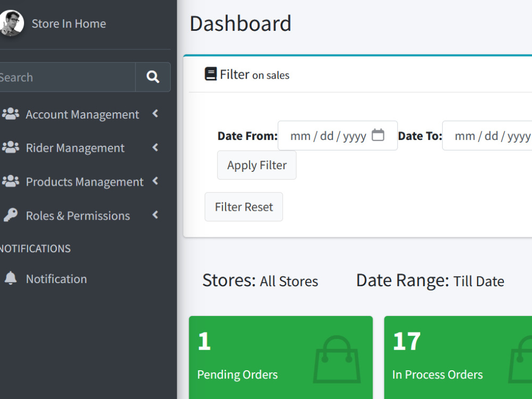Open the Pending Orders card
532x399 pixels.
(x=281, y=358)
